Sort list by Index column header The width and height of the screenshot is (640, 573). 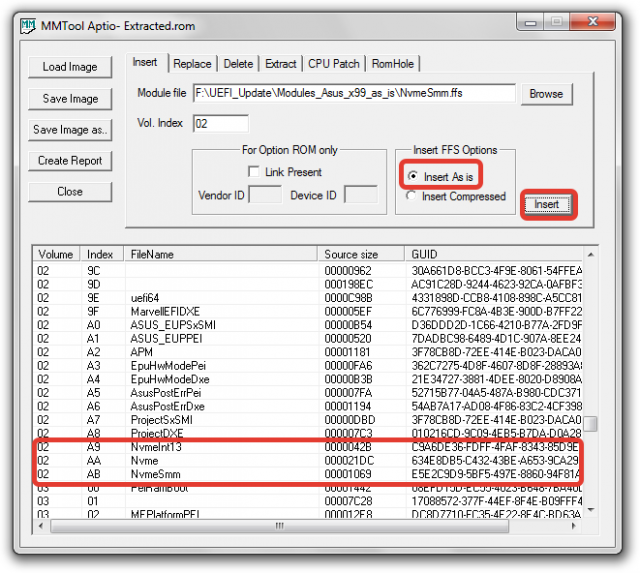pyautogui.click(x=102, y=254)
